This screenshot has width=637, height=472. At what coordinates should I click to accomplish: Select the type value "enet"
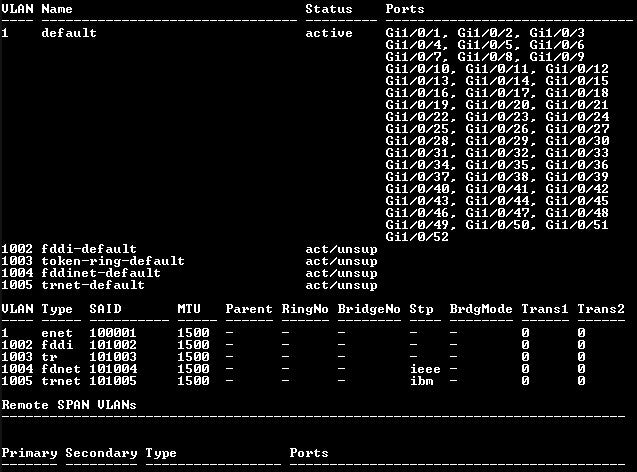[57, 333]
